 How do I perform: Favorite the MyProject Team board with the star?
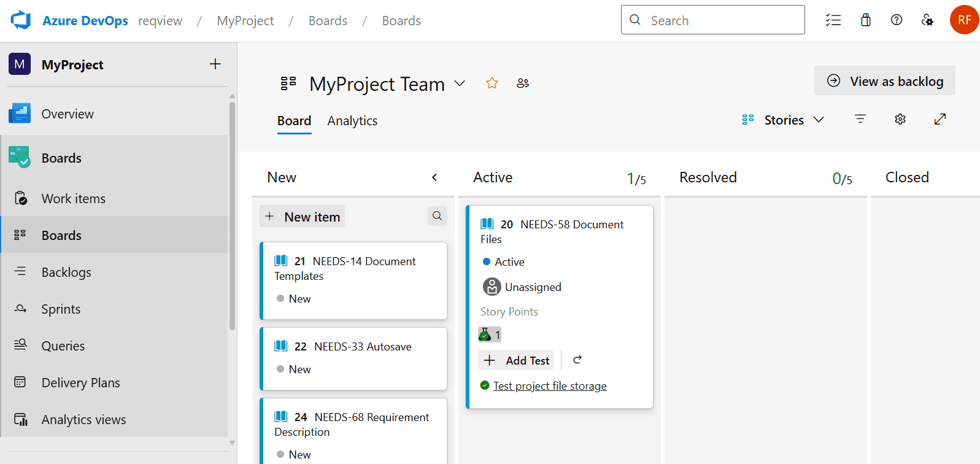pos(492,83)
